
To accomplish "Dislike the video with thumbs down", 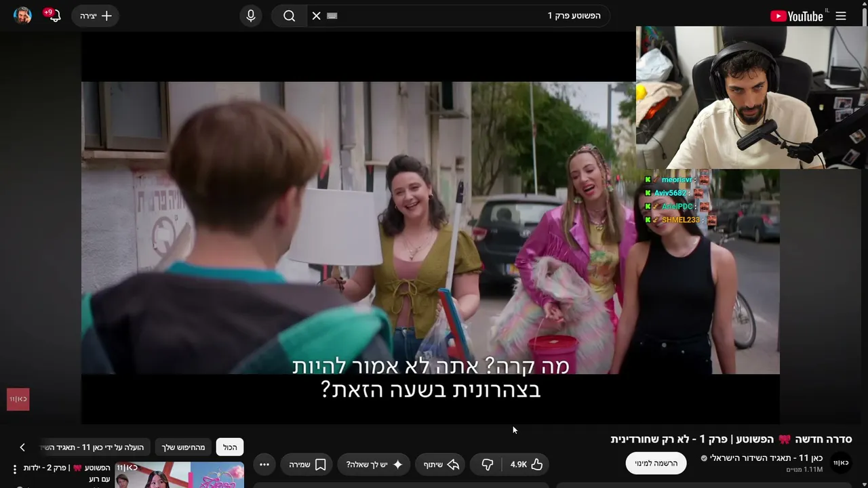I will 487,464.
